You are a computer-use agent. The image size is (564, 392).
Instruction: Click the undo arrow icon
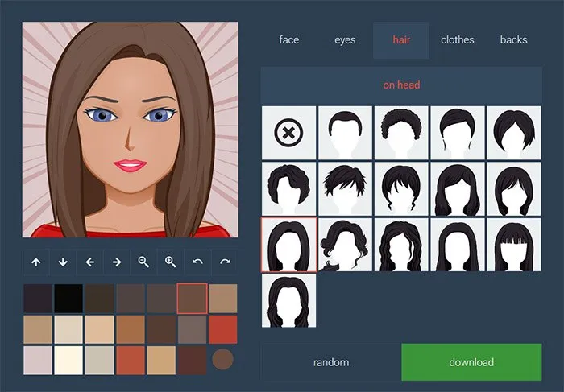click(198, 262)
